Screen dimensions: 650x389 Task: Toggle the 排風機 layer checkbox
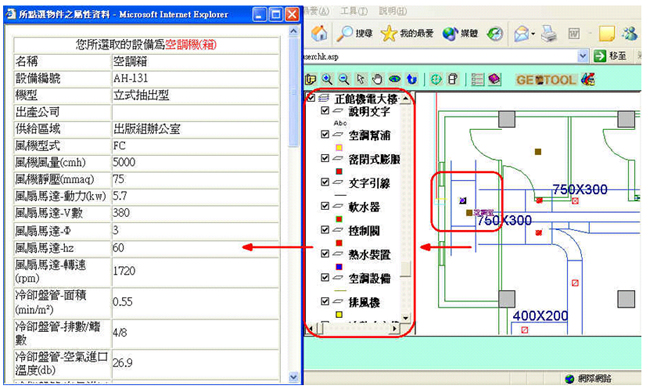tap(325, 301)
